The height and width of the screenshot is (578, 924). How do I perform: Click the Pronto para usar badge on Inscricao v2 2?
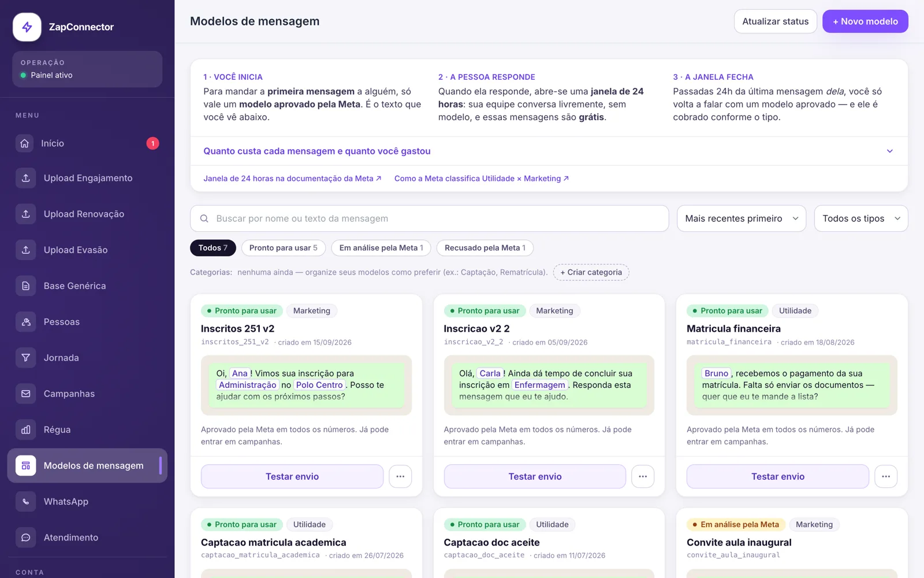485,310
